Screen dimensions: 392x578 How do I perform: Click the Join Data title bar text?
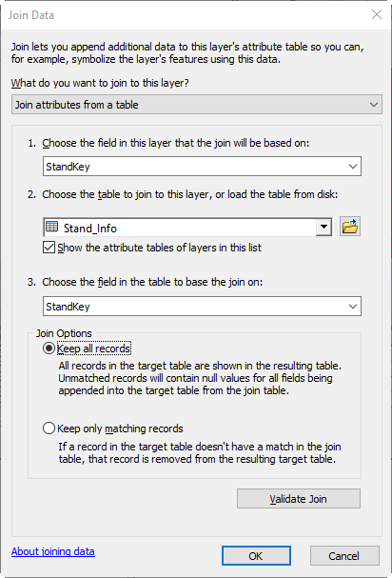[31, 15]
